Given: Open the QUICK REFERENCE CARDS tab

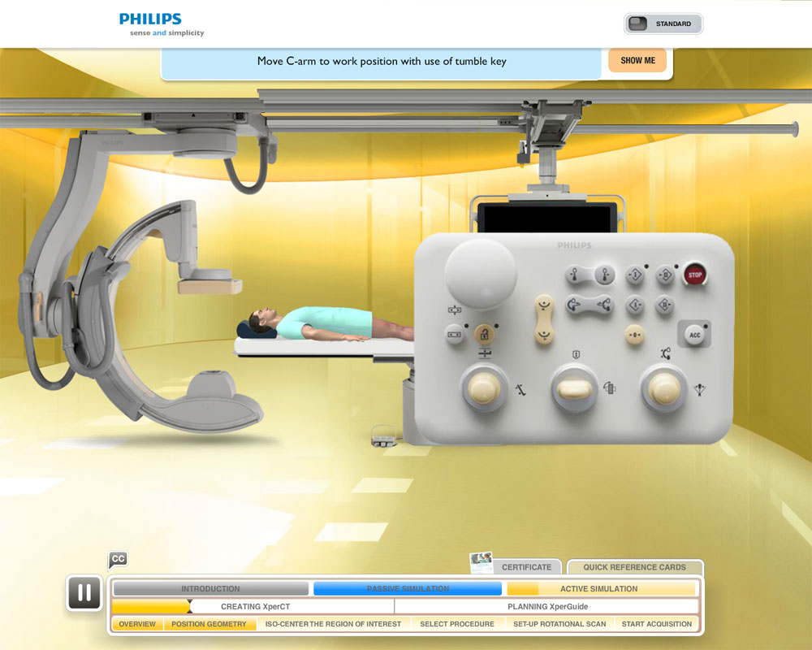Looking at the screenshot, I should click(x=634, y=567).
